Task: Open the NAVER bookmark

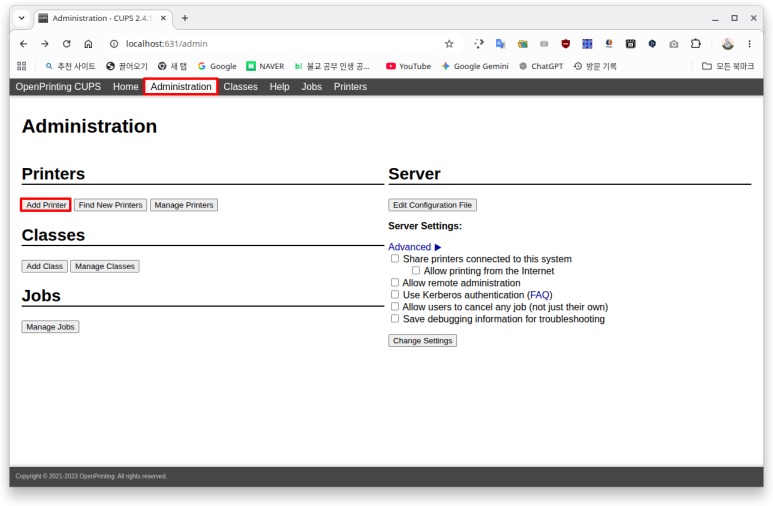Action: tap(265, 66)
